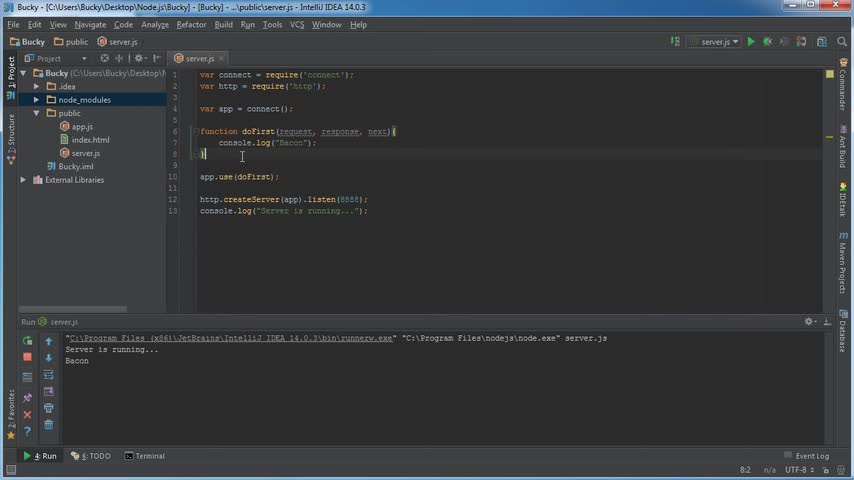Image resolution: width=854 pixels, height=480 pixels.
Task: Open the Project view selector dropdown
Action: [56, 58]
